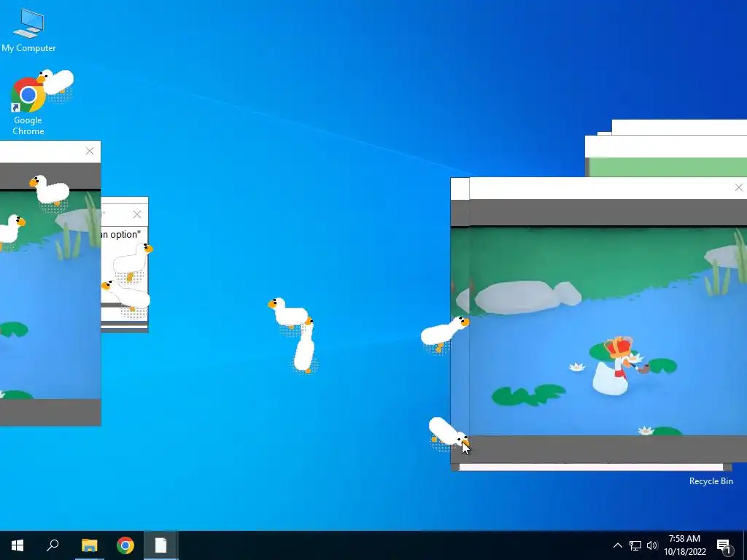Click the goose at the cursor by window corner
The width and height of the screenshot is (747, 560).
(448, 433)
